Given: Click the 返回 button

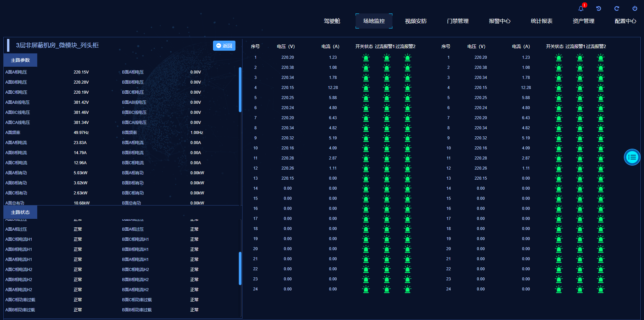Looking at the screenshot, I should click(224, 46).
